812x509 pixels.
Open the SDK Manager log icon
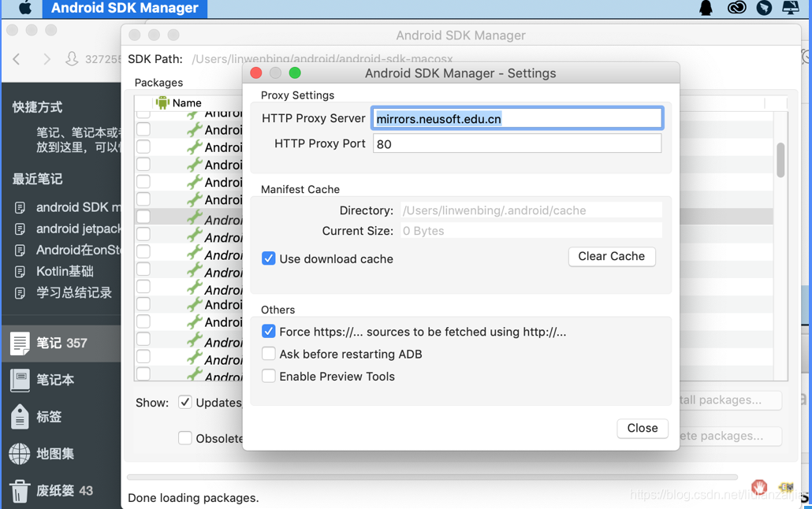click(785, 487)
